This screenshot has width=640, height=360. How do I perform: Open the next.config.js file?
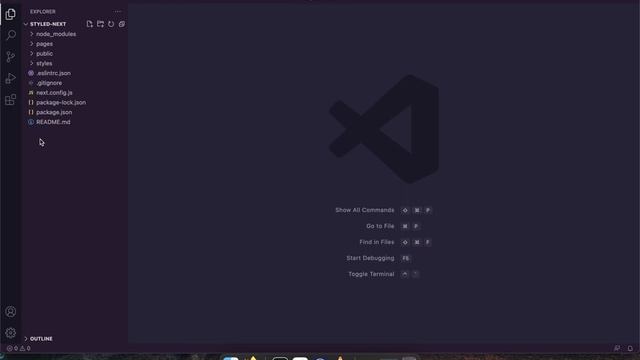pos(54,93)
